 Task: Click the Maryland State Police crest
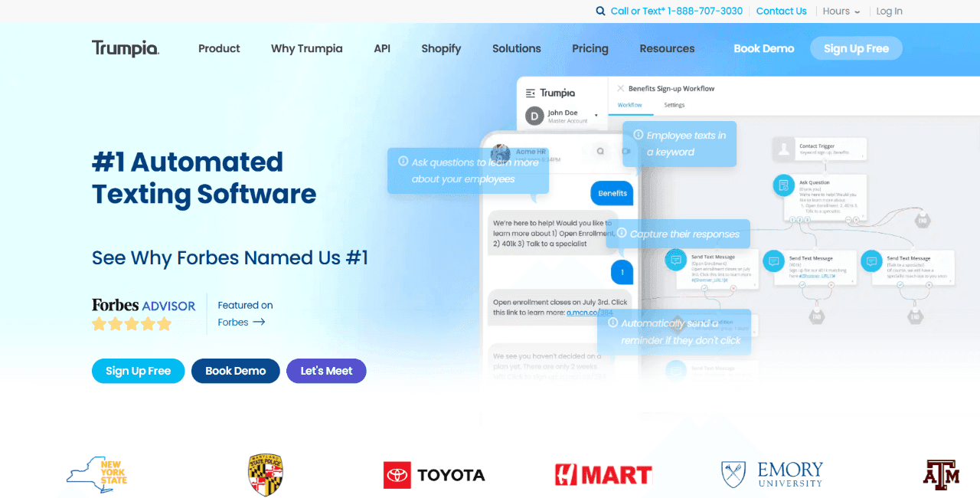pos(266,475)
